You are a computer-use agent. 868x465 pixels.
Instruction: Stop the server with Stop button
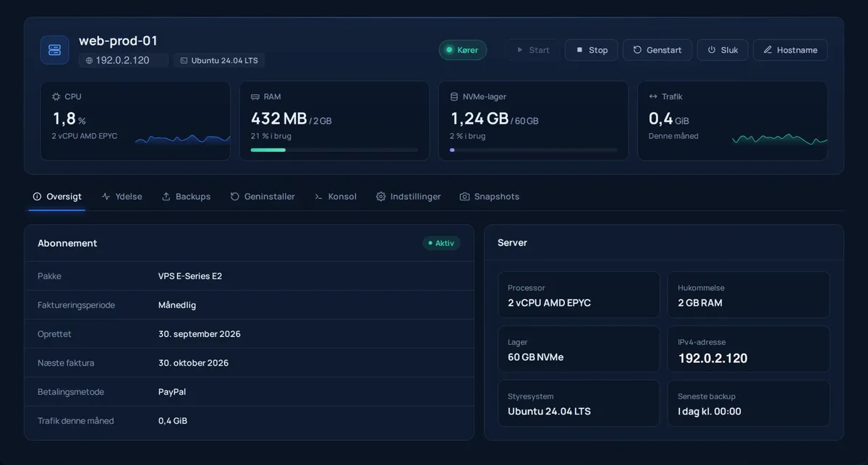[x=591, y=50]
